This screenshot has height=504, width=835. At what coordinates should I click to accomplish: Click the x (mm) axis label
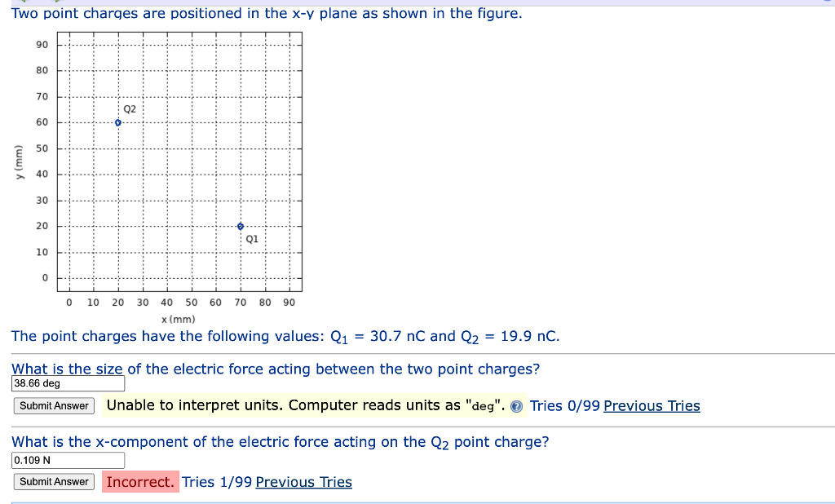click(x=178, y=319)
